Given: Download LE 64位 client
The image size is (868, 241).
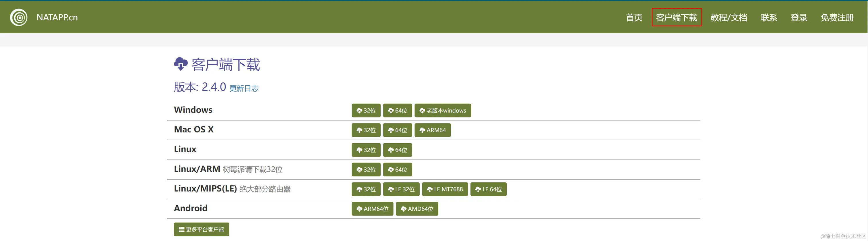Looking at the screenshot, I should click(x=489, y=189).
